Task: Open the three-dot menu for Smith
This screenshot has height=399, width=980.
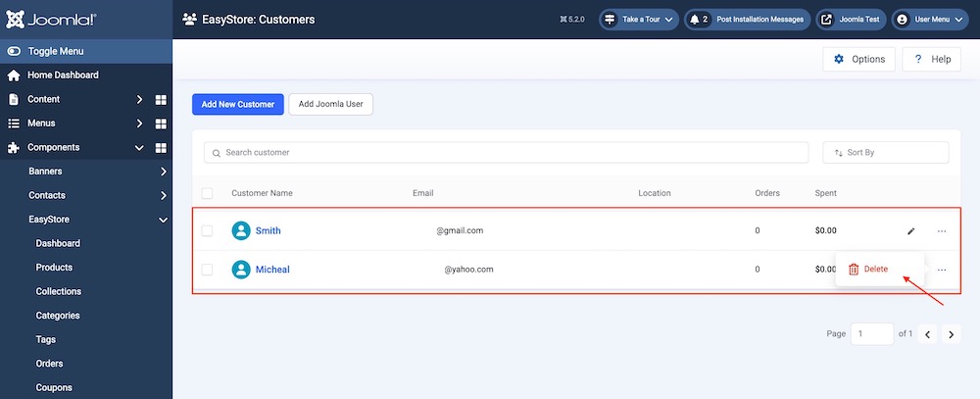Action: coord(942,231)
